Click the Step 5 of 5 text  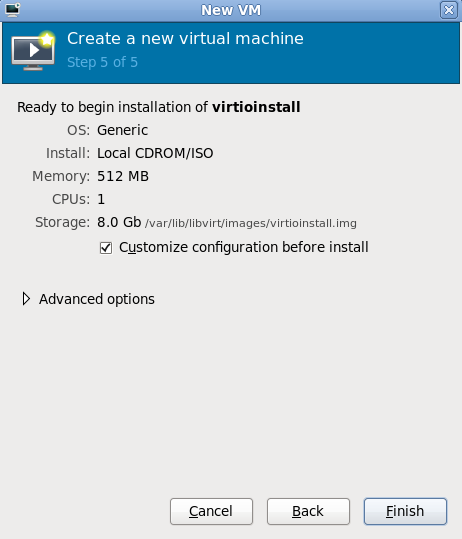click(x=102, y=62)
